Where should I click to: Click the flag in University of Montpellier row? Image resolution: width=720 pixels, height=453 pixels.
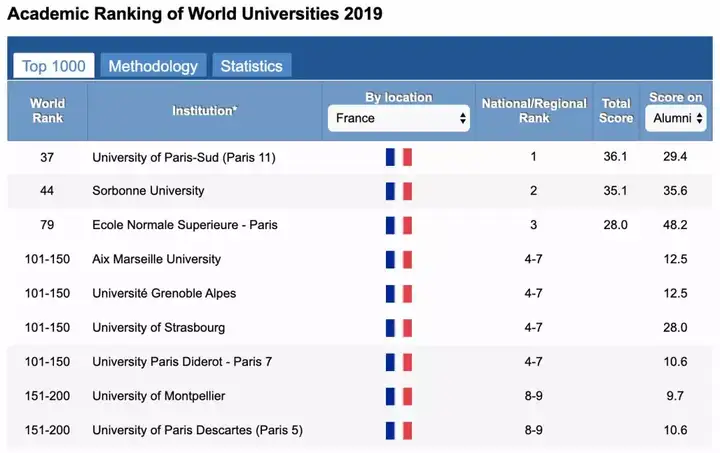coord(398,396)
